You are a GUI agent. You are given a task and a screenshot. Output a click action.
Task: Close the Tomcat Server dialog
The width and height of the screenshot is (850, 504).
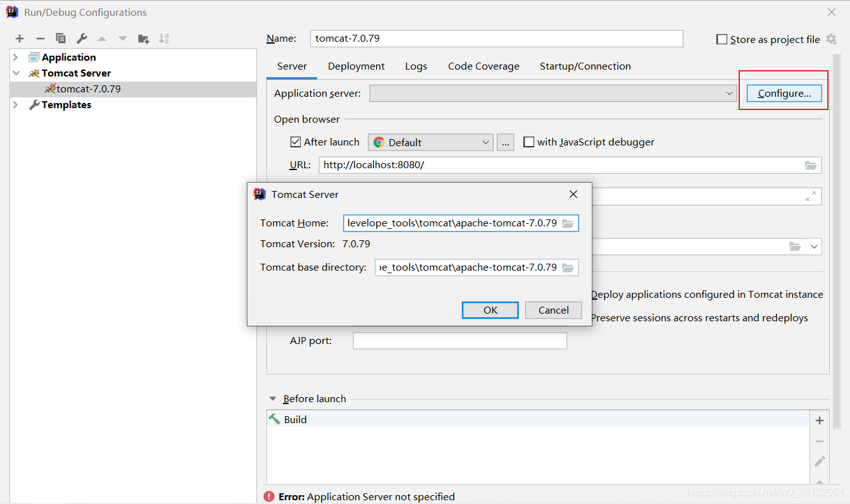(x=573, y=194)
